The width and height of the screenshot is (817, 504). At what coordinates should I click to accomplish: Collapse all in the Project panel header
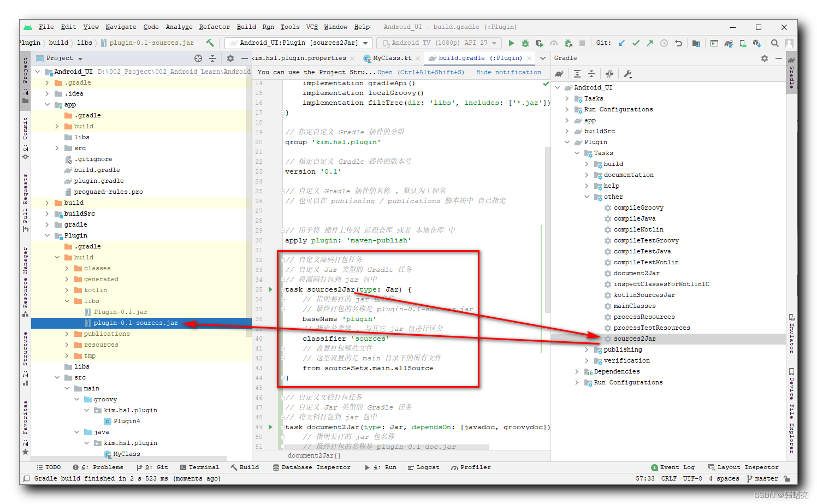click(x=212, y=58)
